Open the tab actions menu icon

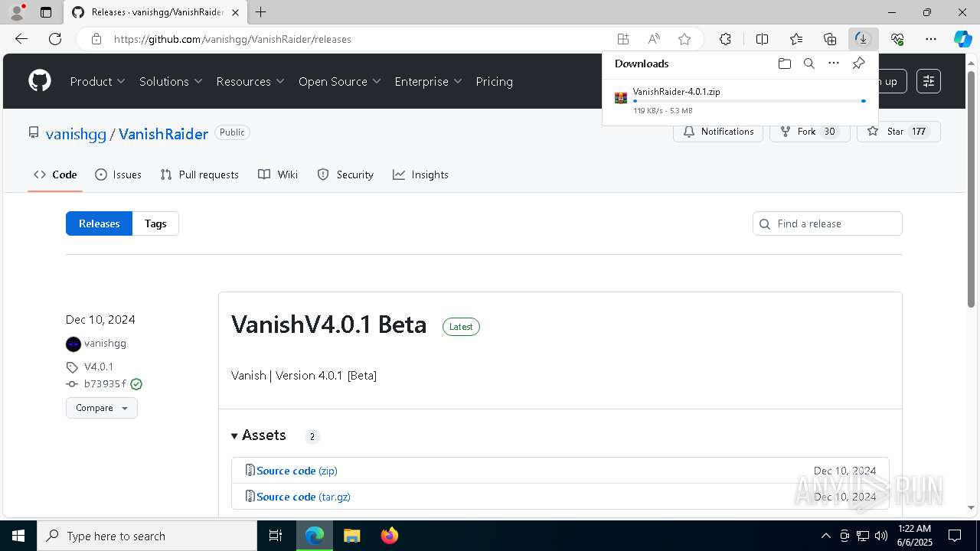(46, 12)
